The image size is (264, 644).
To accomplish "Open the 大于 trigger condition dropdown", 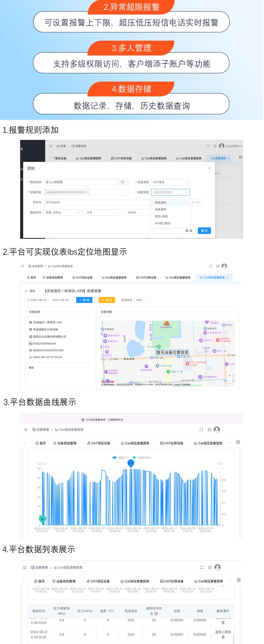I will click(104, 212).
